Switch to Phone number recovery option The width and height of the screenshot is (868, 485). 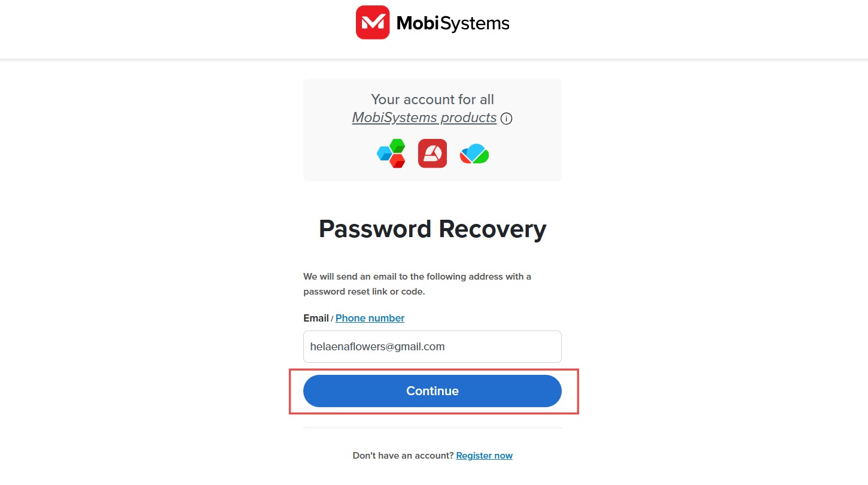[x=370, y=318]
